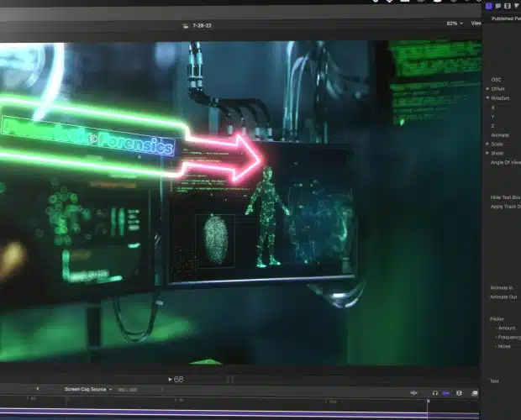The image size is (521, 420).
Task: Open the Screen Cap Source timeline dropdown
Action: (88, 389)
